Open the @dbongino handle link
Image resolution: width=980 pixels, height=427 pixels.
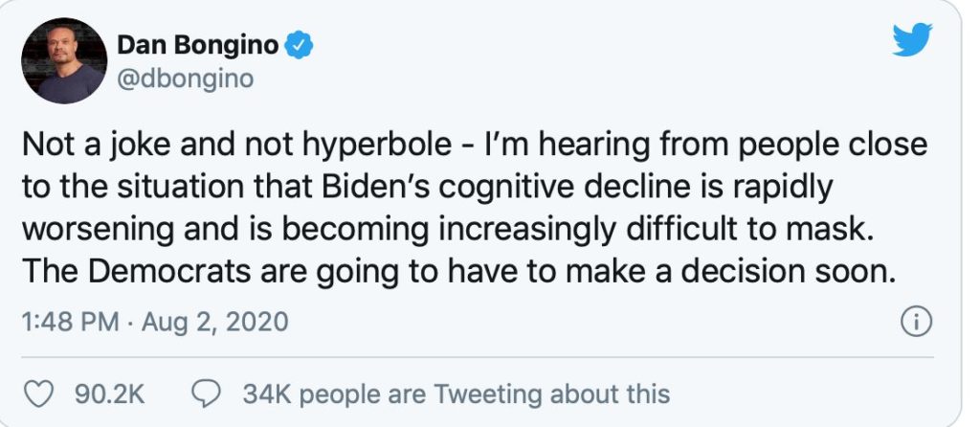(x=185, y=79)
